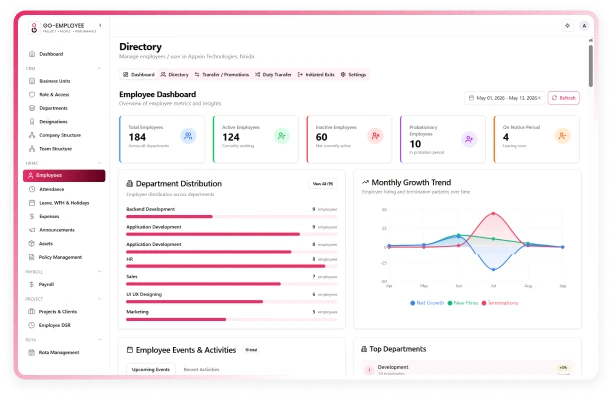Collapse the Rota section
613x397 pixels.
pyautogui.click(x=99, y=340)
